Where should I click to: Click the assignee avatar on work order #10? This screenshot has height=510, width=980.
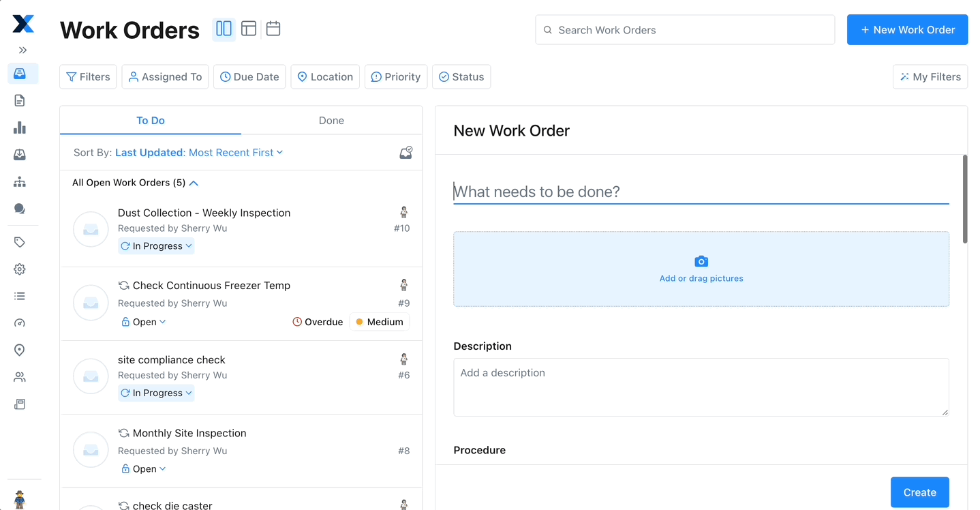pos(404,212)
